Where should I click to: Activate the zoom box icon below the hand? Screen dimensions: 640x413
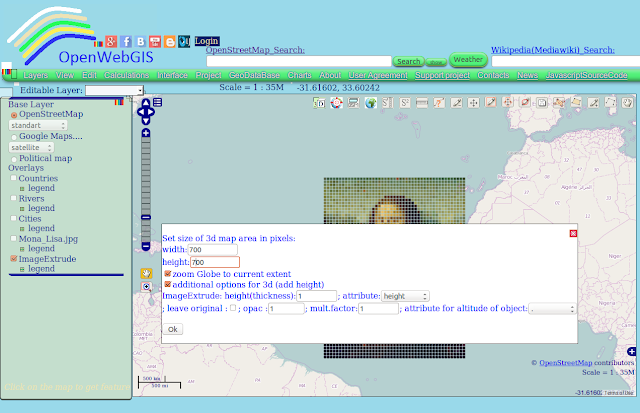click(x=146, y=287)
